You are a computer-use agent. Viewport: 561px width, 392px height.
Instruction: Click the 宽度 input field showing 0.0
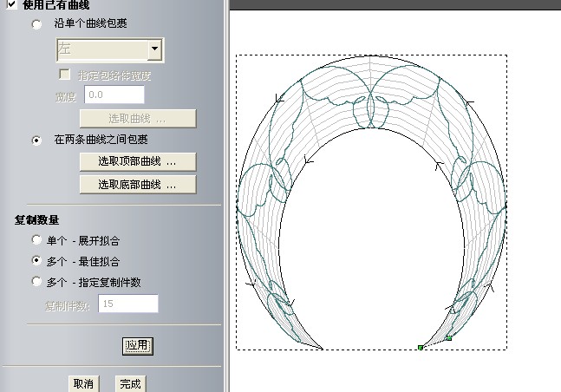(x=114, y=95)
